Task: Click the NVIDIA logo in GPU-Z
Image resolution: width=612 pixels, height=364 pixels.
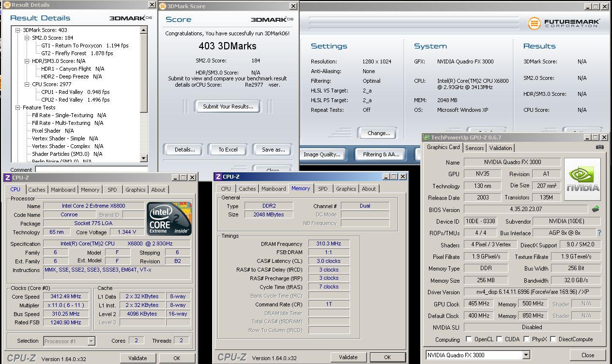Action: pyautogui.click(x=582, y=179)
